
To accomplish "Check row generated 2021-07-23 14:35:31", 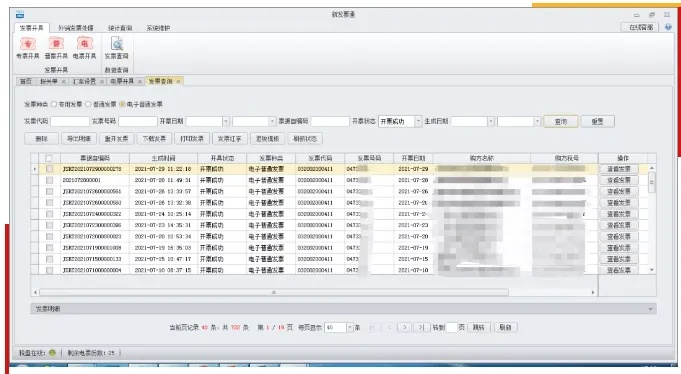I will pos(50,225).
